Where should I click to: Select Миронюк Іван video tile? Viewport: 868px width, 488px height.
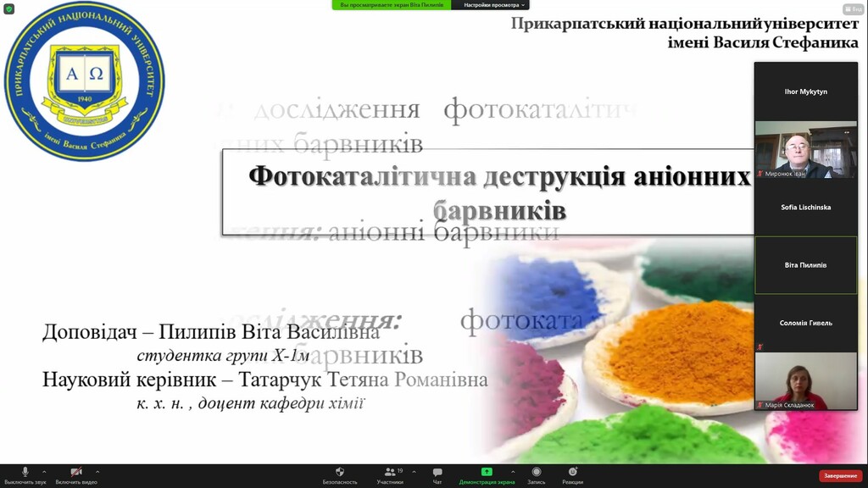coord(805,149)
